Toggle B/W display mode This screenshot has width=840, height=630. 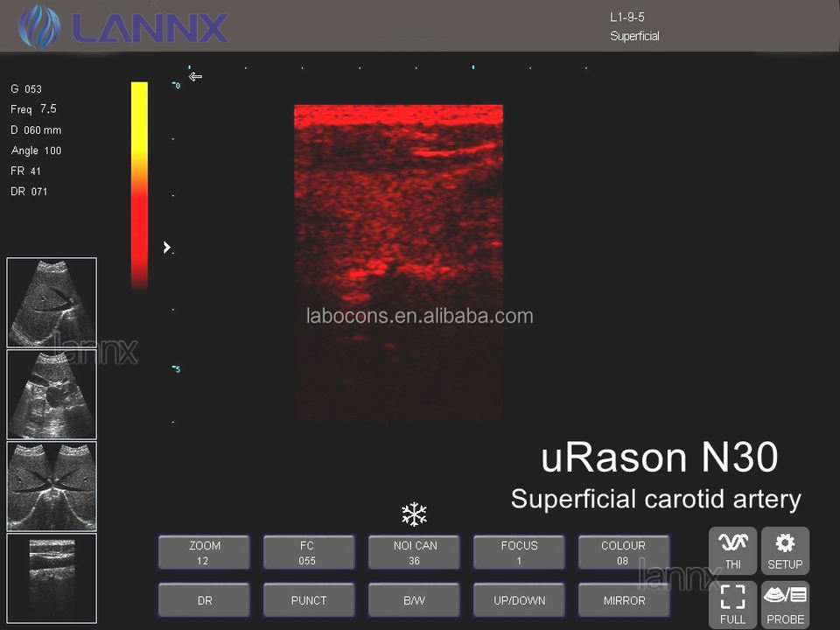coord(414,600)
